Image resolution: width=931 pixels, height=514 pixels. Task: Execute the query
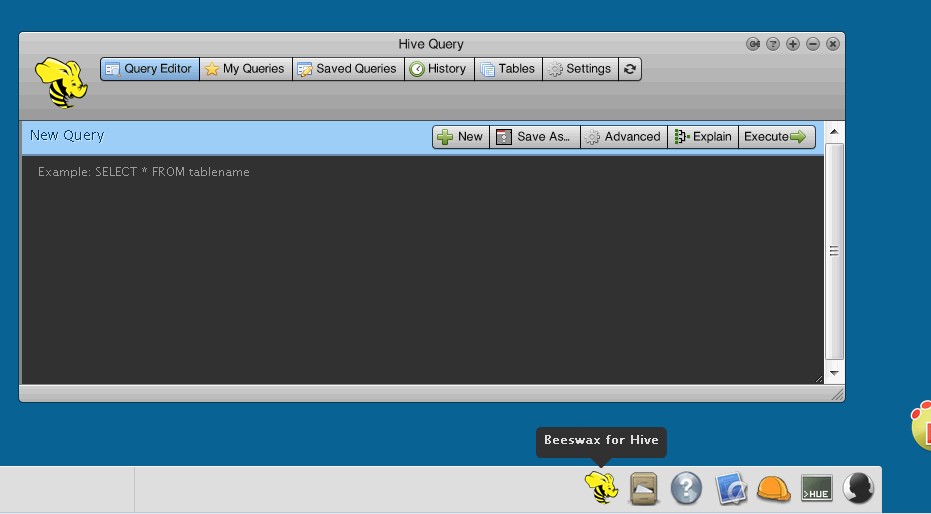[x=777, y=137]
